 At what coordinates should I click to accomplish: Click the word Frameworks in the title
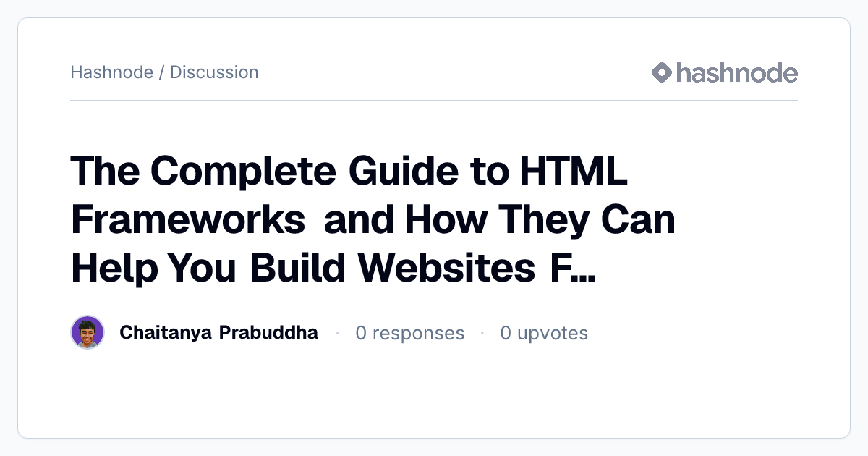tap(187, 219)
